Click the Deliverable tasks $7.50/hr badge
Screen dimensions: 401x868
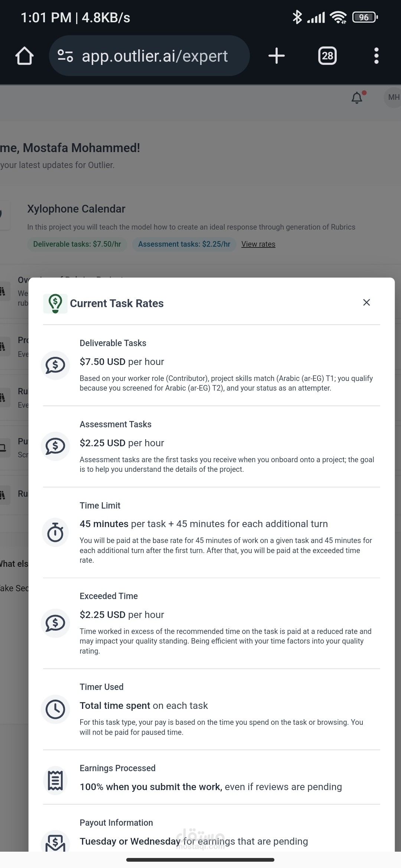77,244
